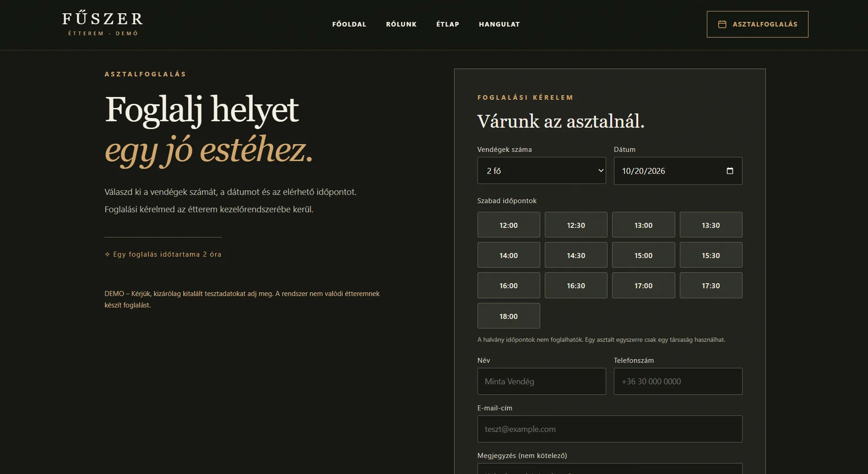Focus the Telefonszám input field
Image resolution: width=868 pixels, height=474 pixels.
[x=678, y=382]
